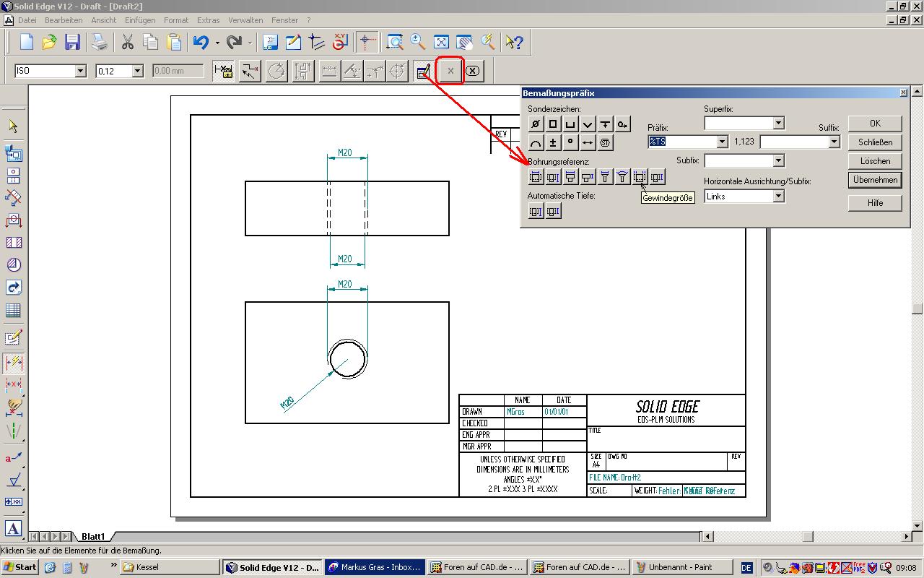Select the Gewindegröße hole reference button
This screenshot has height=578, width=924.
point(640,177)
